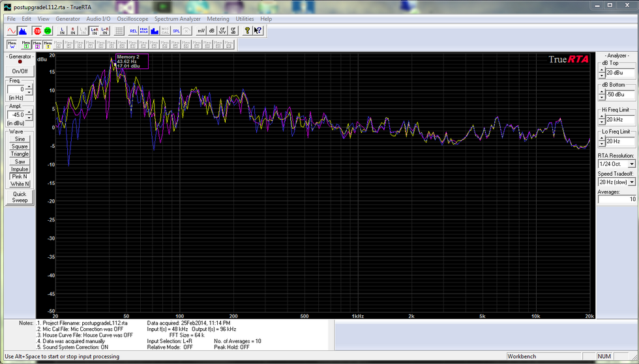Click the SPL toolbar button
The image size is (639, 364).
tap(176, 31)
